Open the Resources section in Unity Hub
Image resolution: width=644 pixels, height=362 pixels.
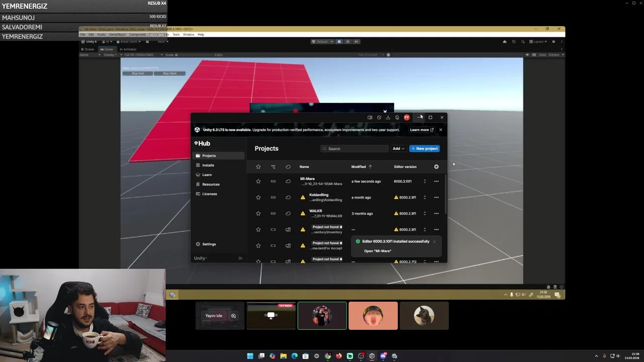click(x=218, y=185)
